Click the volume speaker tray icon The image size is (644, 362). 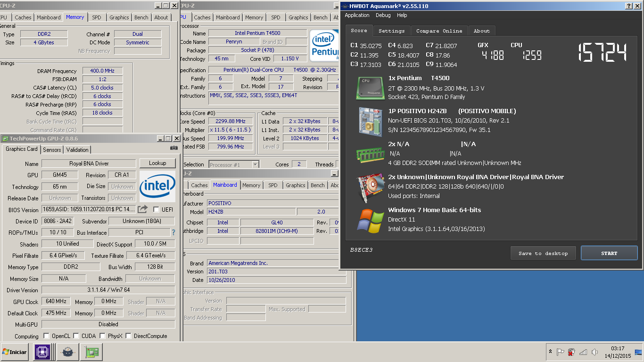[x=594, y=352]
